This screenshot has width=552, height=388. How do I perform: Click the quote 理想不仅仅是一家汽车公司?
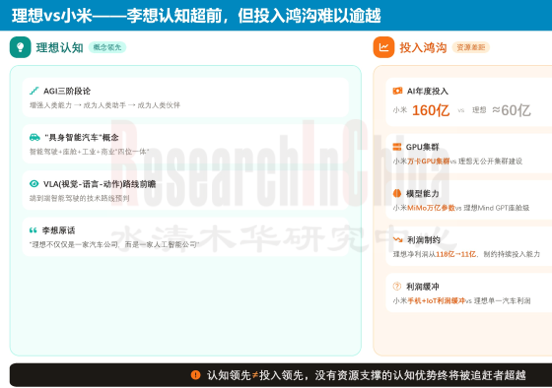74,244
